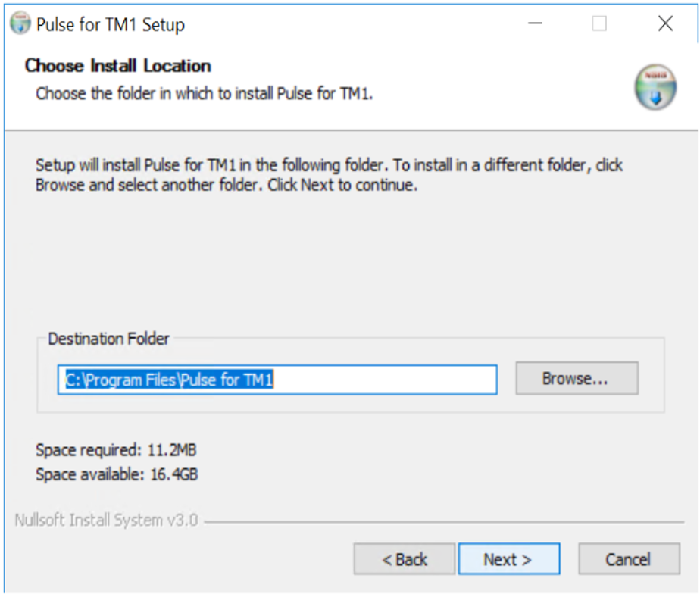Click the "Choose Install Location" heading
Viewport: 700px width, 594px height.
[117, 66]
